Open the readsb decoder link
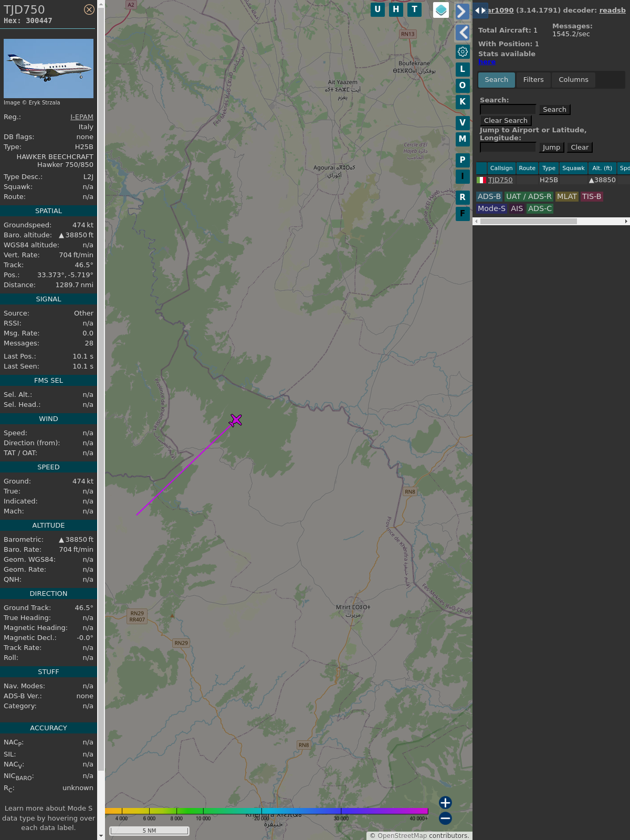The width and height of the screenshot is (630, 840). (613, 10)
